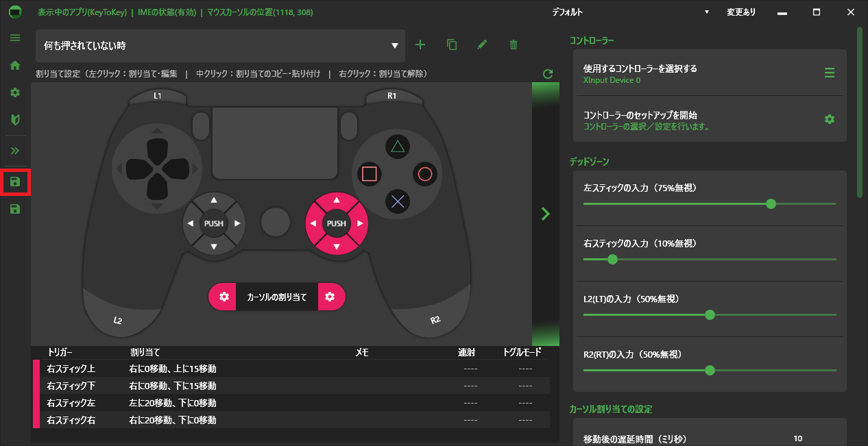Add a new trigger using the plus icon
The height and width of the screenshot is (446, 868).
click(420, 45)
